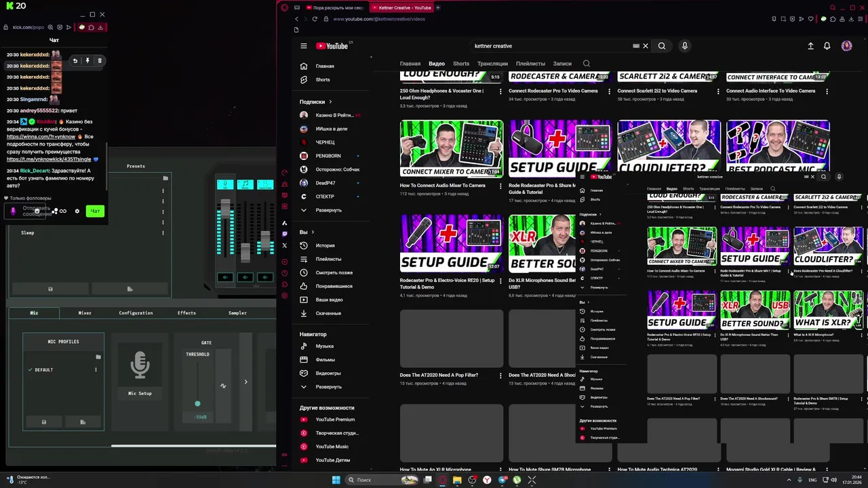Switch to the Mixer tab in GoXLR app
Viewport: 868px width, 488px height.
[85, 313]
